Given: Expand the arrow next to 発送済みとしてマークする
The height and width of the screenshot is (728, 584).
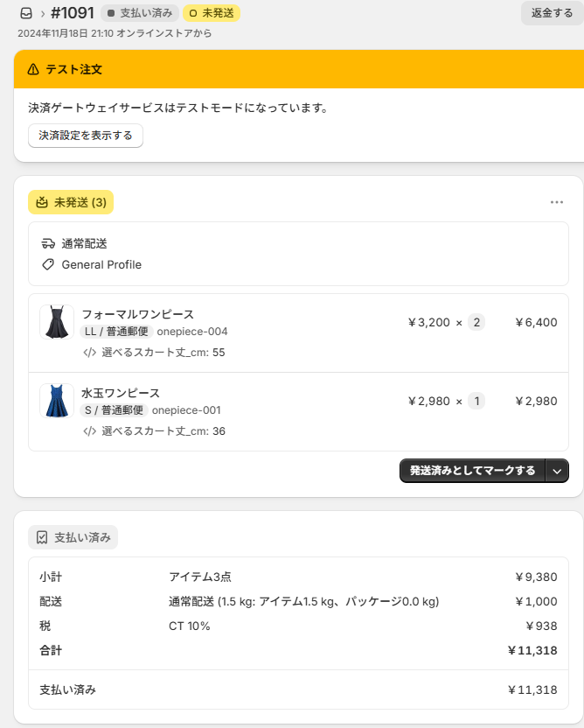Looking at the screenshot, I should click(x=558, y=471).
